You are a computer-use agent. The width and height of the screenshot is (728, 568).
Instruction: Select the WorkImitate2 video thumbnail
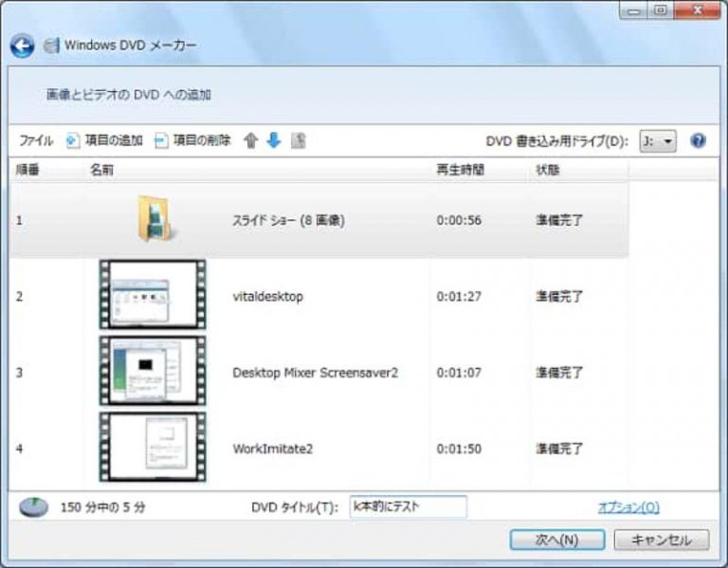pos(152,448)
